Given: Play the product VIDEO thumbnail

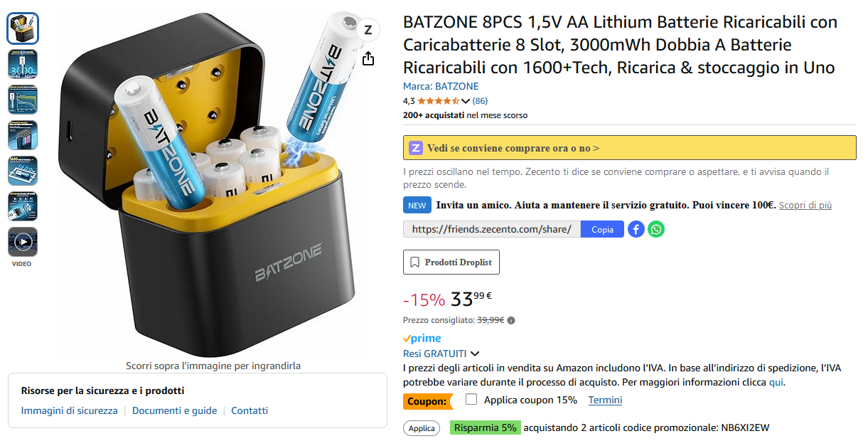Looking at the screenshot, I should tap(23, 242).
